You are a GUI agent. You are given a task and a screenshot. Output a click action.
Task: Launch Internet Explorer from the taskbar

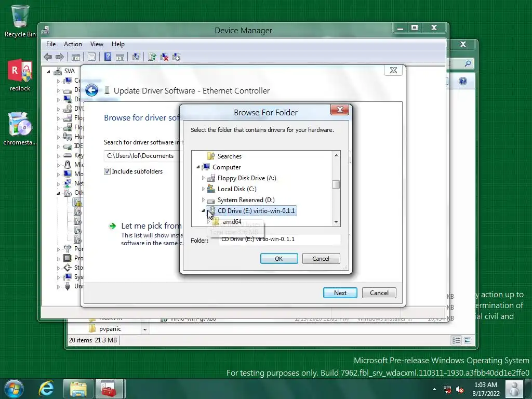(x=46, y=389)
